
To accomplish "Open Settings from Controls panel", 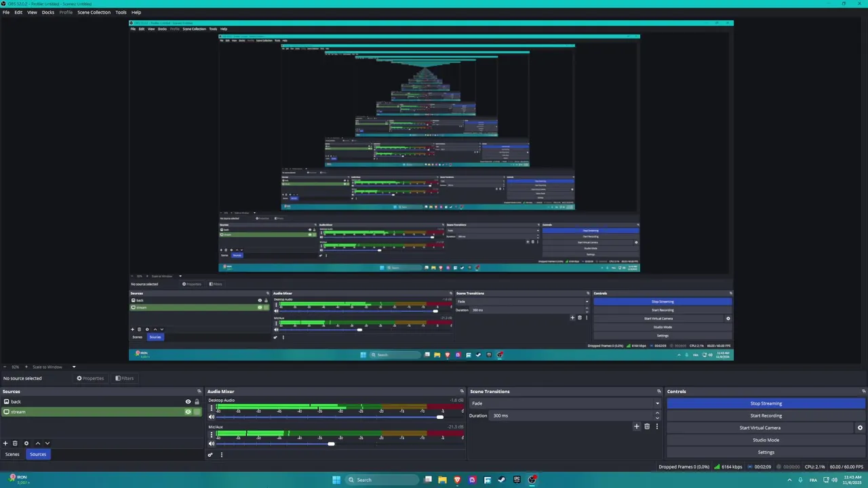I will click(x=766, y=452).
